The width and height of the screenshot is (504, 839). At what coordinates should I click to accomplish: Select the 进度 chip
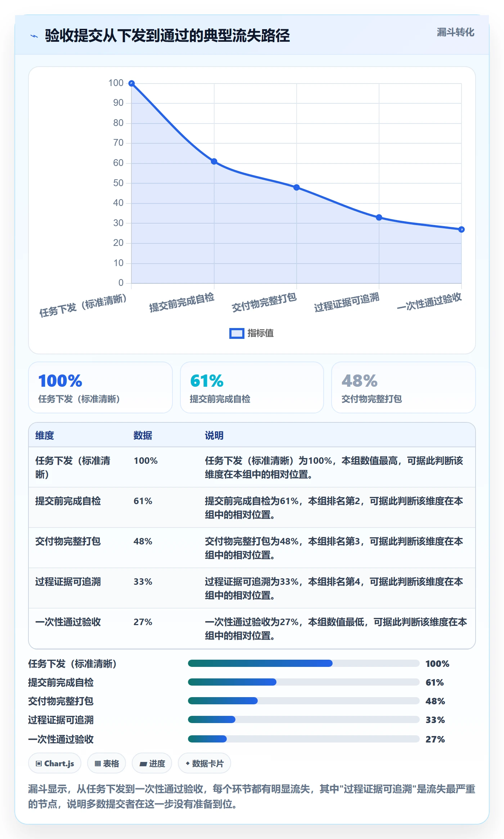coord(152,763)
